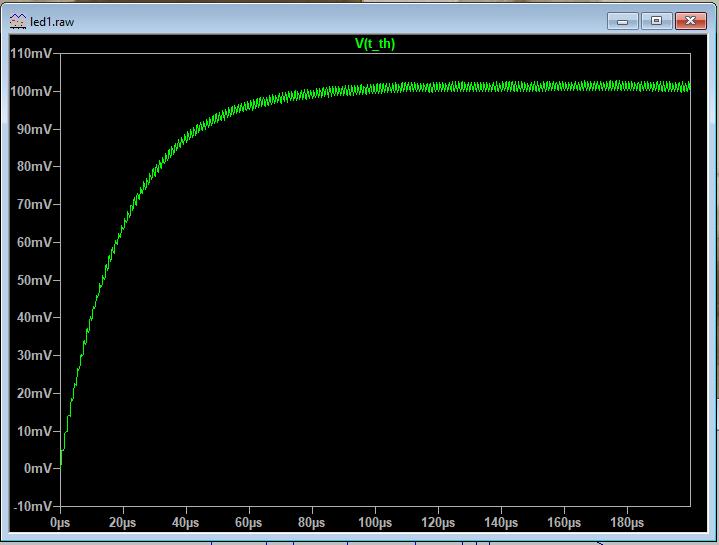Click the 80mV vertical axis label
Image resolution: width=719 pixels, height=545 pixels.
pyautogui.click(x=34, y=166)
